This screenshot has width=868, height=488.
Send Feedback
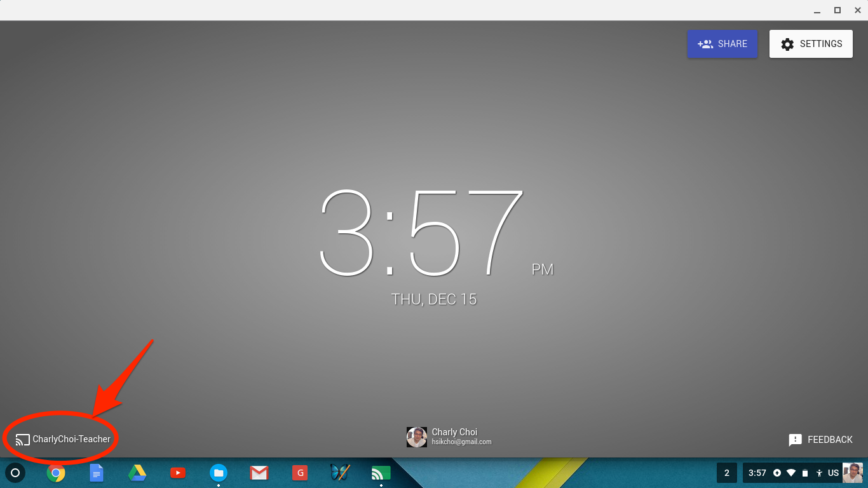pos(821,439)
